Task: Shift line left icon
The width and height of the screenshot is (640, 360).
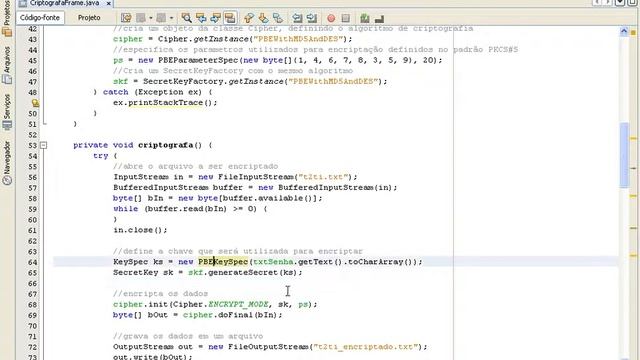Action: [297, 18]
